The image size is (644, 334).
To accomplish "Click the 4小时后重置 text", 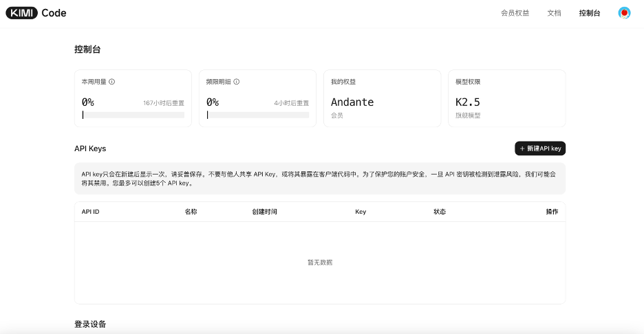I will 292,103.
